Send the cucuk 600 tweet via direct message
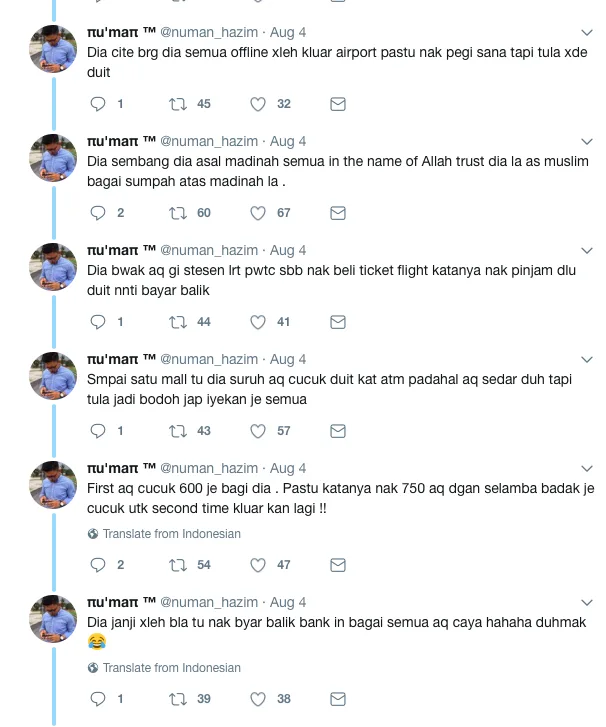 (338, 565)
